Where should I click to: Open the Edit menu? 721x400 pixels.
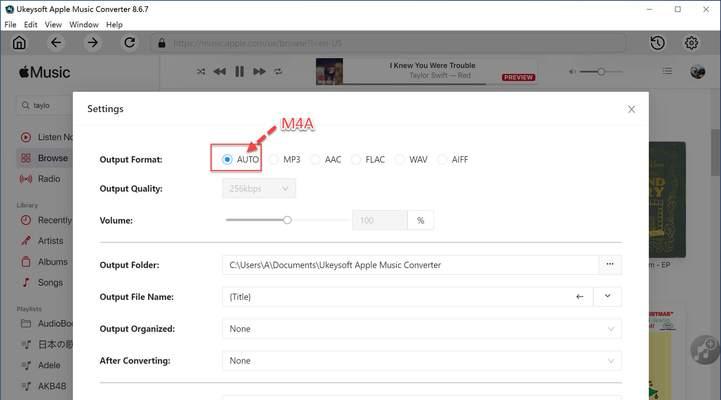click(x=30, y=24)
